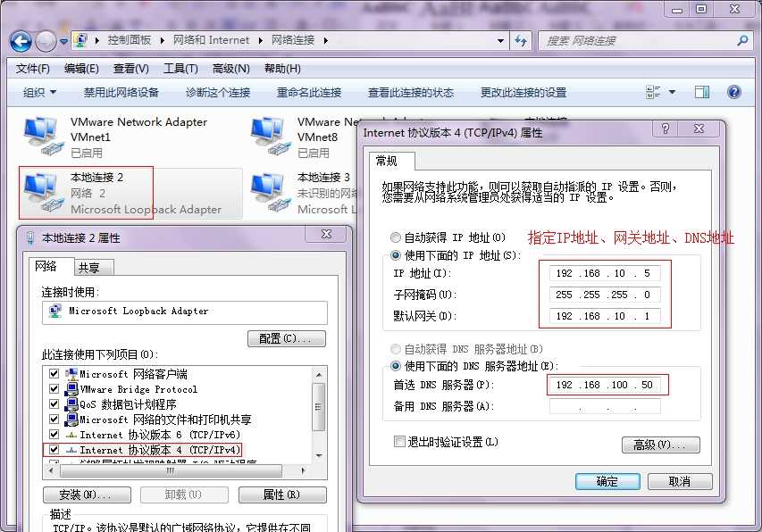Click the 子网掩码 field
The image size is (762, 532).
tap(605, 295)
